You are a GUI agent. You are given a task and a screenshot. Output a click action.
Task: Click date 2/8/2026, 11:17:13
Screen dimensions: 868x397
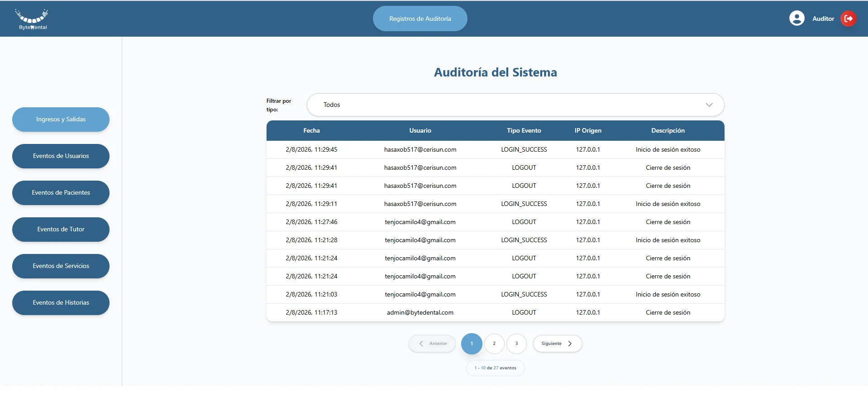pyautogui.click(x=311, y=312)
